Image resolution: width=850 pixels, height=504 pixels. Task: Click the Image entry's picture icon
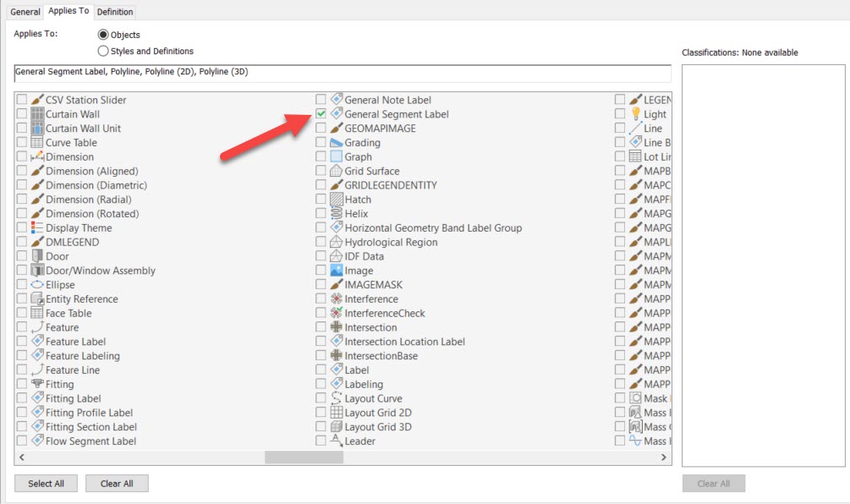(x=337, y=270)
